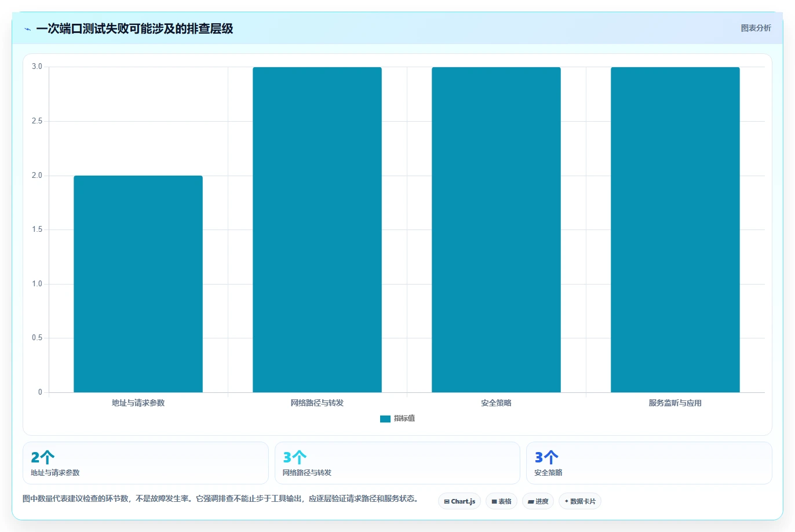Viewport: 795px width, 532px height.
Task: Click x-axis label 地址与请求参数
Action: [x=138, y=403]
